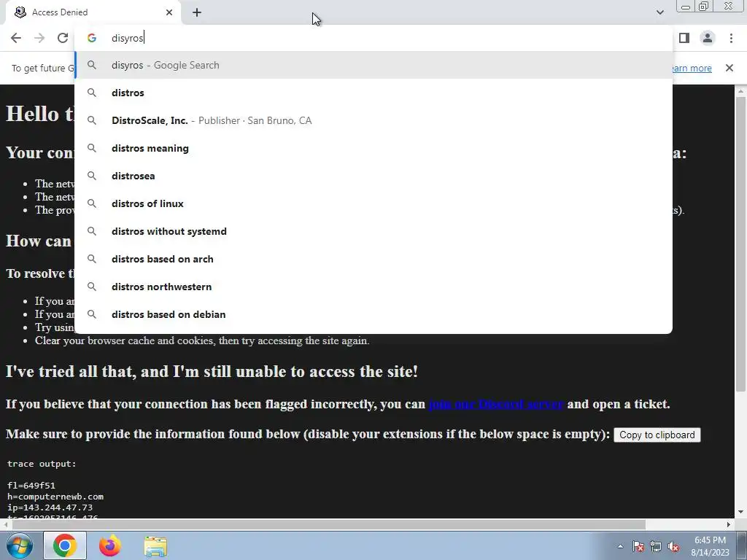Click 'fl=649f51' trace line
The image size is (747, 560).
(x=31, y=486)
